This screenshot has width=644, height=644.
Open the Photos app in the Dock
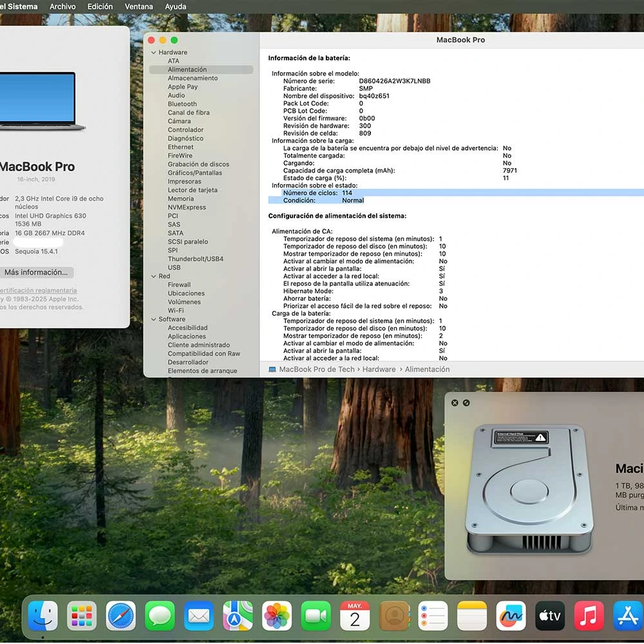[277, 616]
